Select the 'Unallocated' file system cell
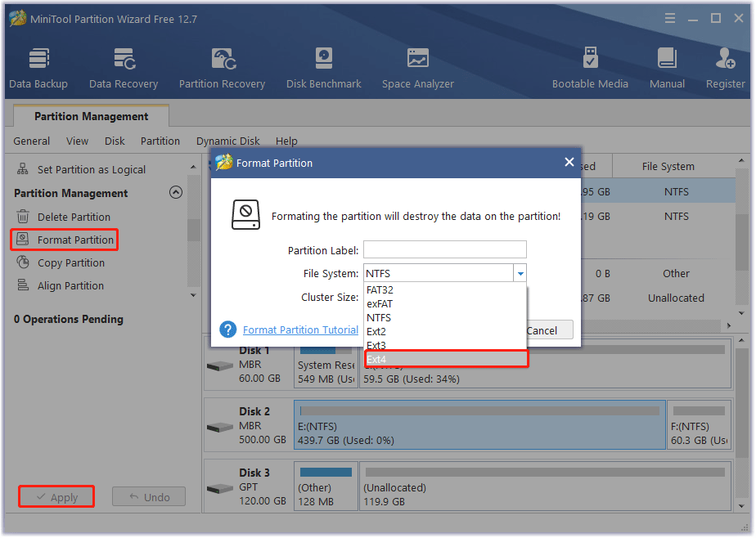Viewport: 756px width, 538px height. pos(676,298)
